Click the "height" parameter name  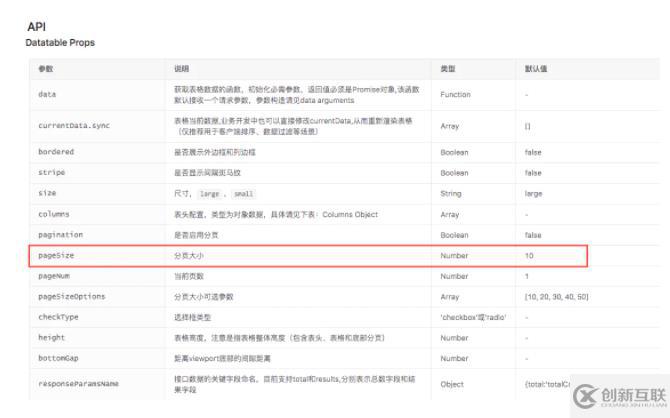tap(52, 337)
